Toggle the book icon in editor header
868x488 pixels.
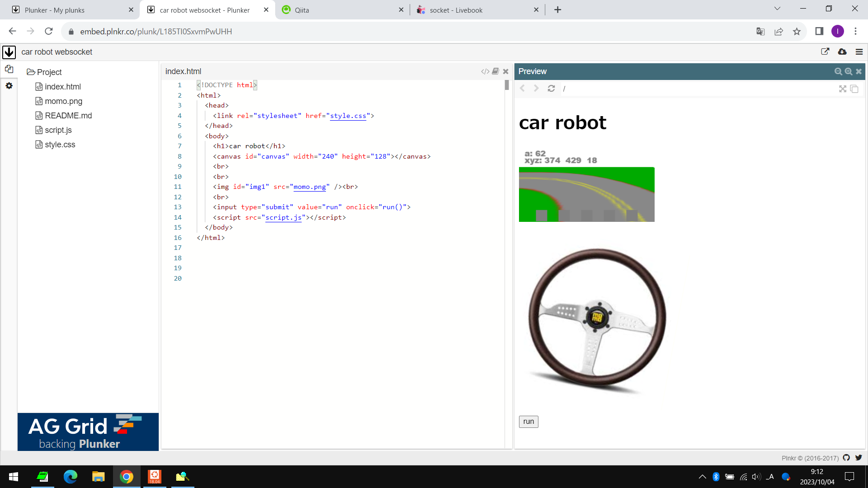[x=495, y=71]
